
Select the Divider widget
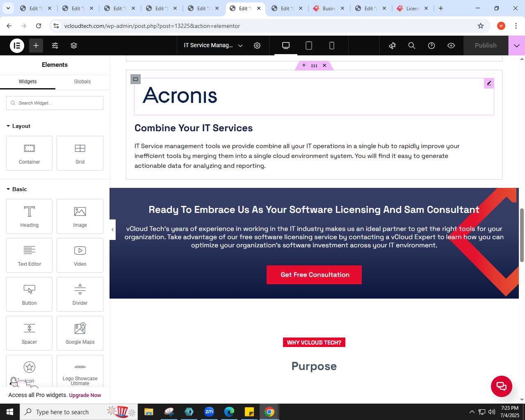point(80,294)
